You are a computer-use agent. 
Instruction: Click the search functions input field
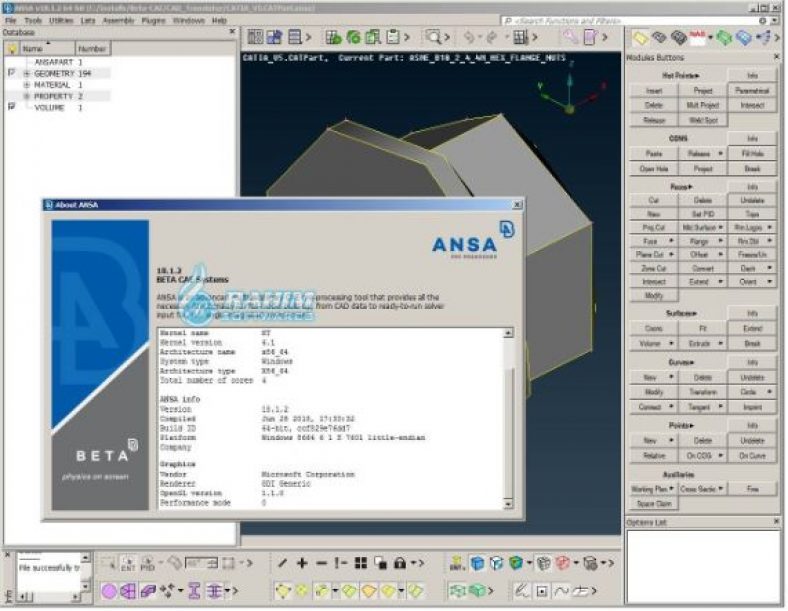click(631, 21)
